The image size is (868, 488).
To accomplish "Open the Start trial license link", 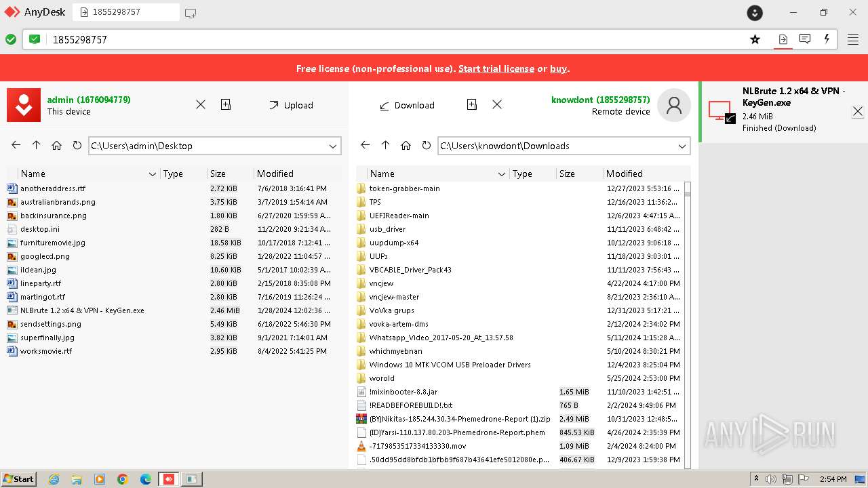I will pyautogui.click(x=496, y=68).
